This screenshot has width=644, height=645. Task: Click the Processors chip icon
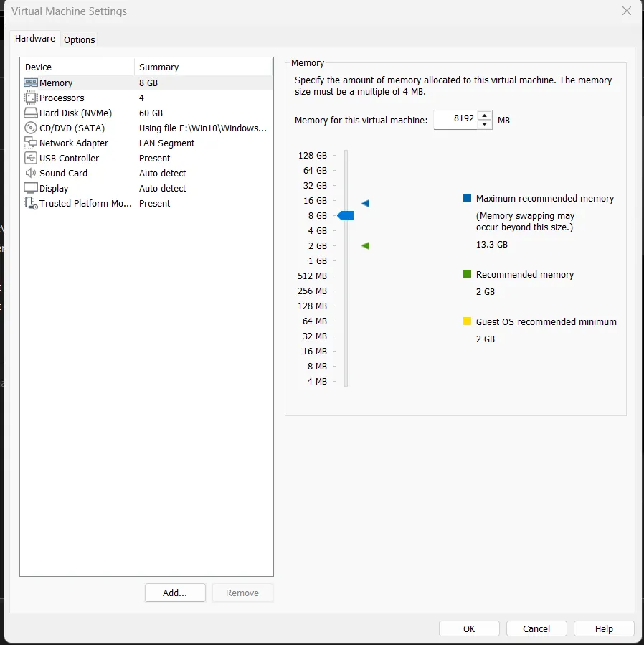(30, 98)
